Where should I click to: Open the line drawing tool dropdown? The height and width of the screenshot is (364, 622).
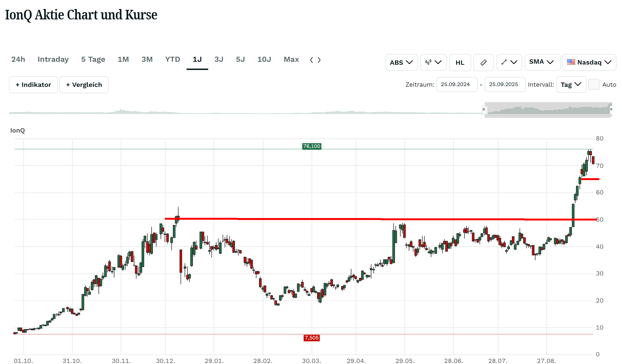click(509, 62)
